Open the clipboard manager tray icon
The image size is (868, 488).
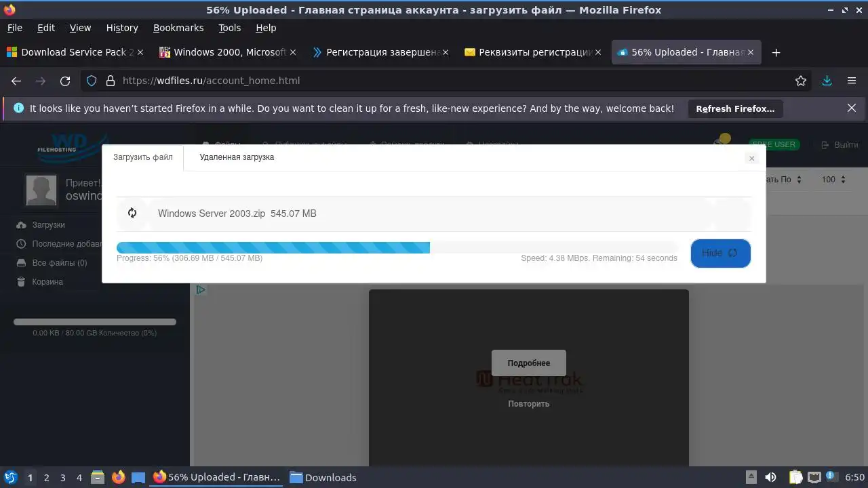click(795, 477)
